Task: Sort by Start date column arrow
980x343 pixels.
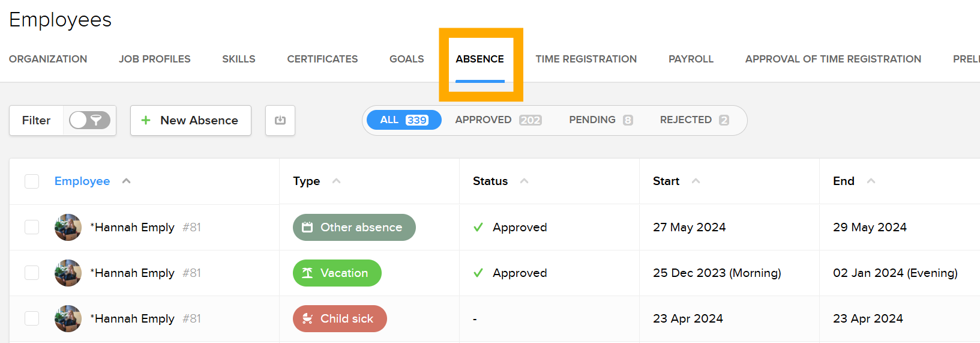Action: pos(696,181)
